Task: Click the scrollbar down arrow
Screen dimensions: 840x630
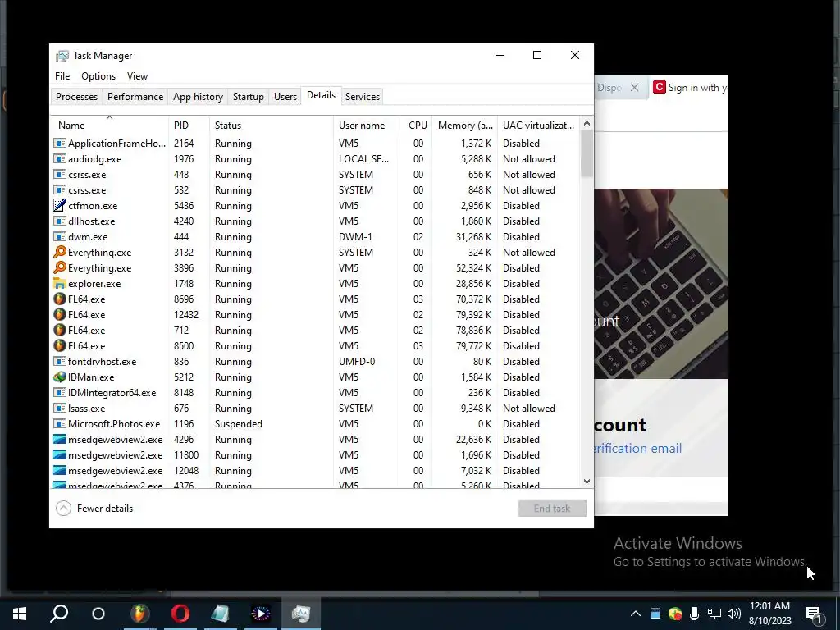Action: [x=587, y=482]
